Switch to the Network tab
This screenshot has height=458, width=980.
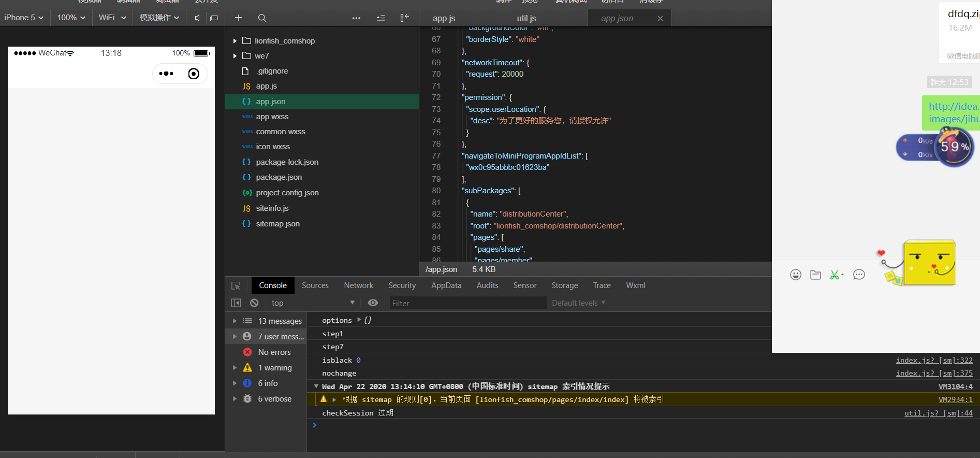click(358, 285)
